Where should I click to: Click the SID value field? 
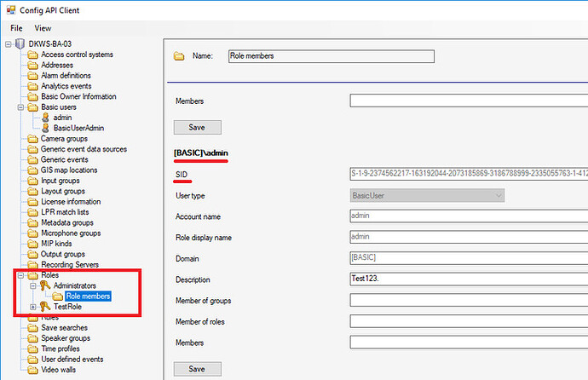[469, 174]
